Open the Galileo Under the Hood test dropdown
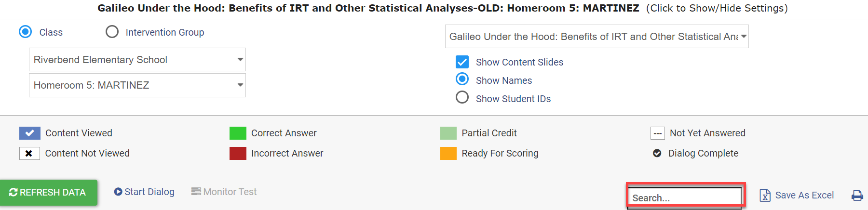Screen dimensions: 868x210 click(597, 37)
